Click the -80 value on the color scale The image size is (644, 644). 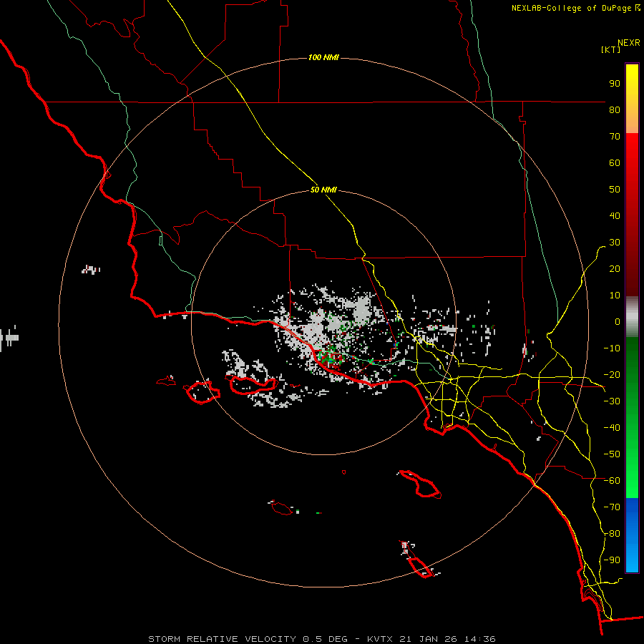point(612,534)
